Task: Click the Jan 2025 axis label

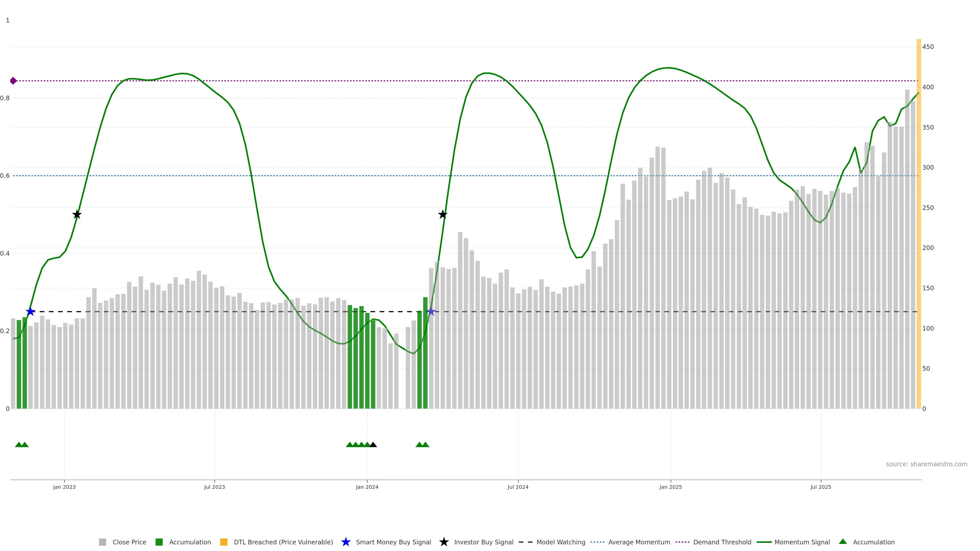Action: [x=670, y=487]
